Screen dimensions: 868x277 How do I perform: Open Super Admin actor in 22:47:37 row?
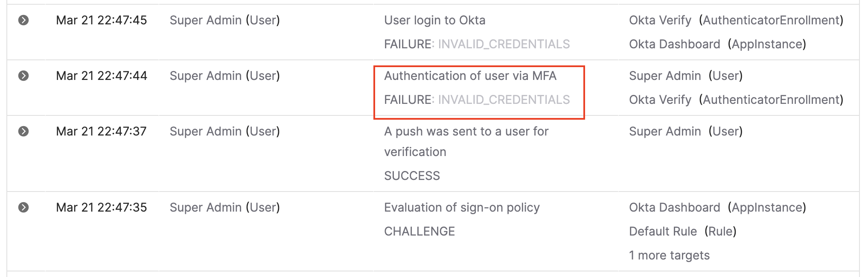pos(224,131)
